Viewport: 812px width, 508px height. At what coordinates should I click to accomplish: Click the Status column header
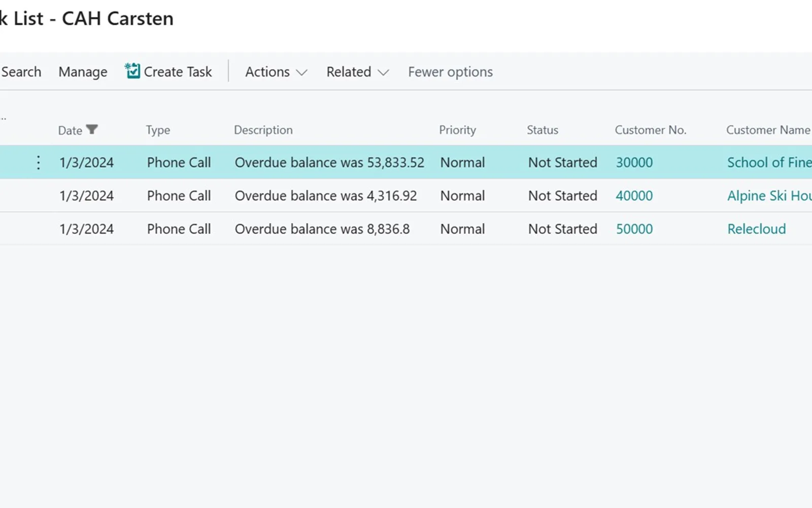pos(543,130)
